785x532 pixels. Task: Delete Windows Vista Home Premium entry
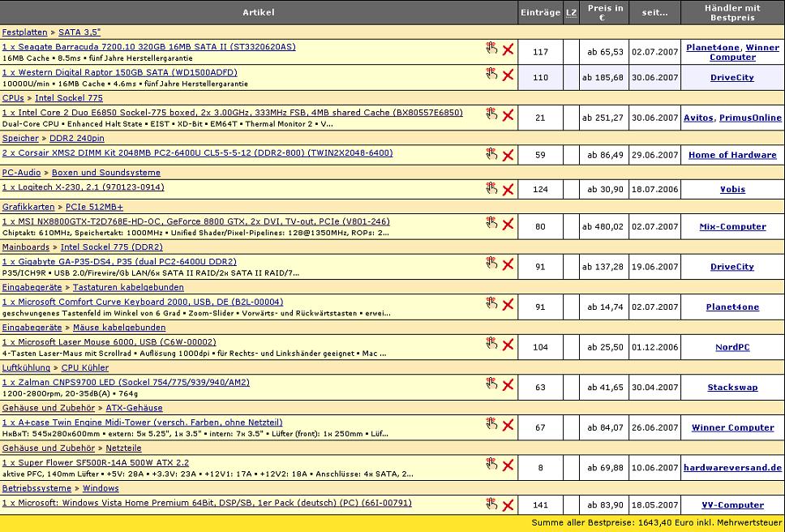pyautogui.click(x=508, y=505)
